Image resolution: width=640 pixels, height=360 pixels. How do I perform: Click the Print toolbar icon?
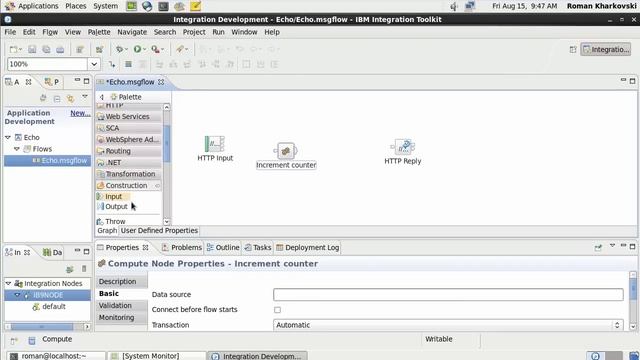tap(60, 49)
